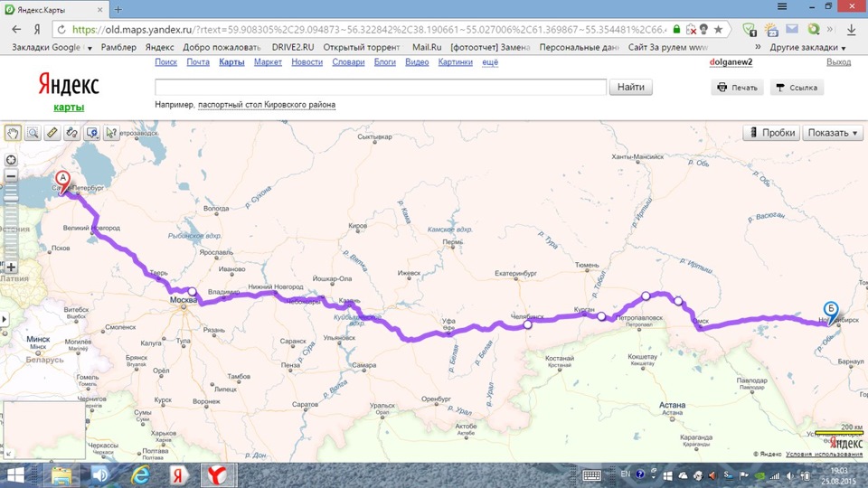Select the ruler distance measuring tool
This screenshot has width=868, height=488.
[x=52, y=133]
